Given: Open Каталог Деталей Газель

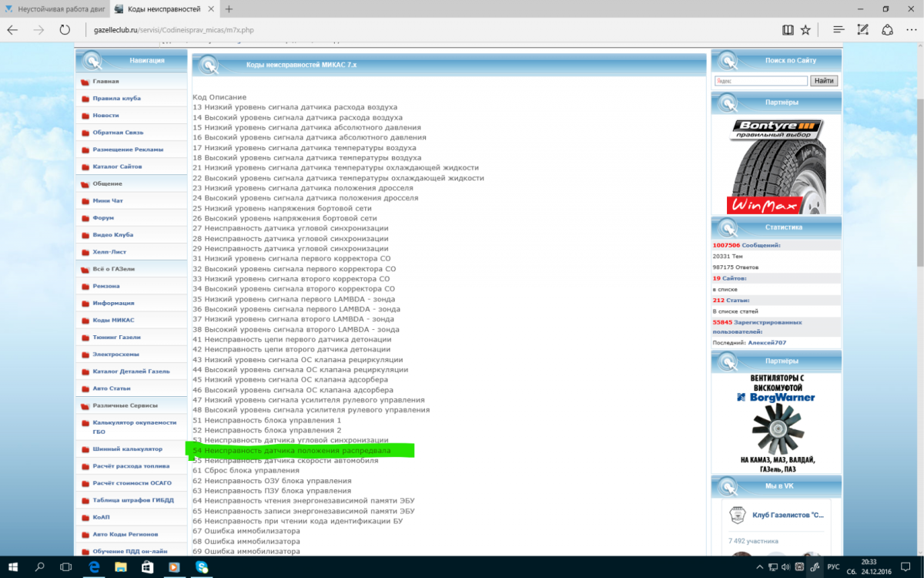Looking at the screenshot, I should point(131,371).
